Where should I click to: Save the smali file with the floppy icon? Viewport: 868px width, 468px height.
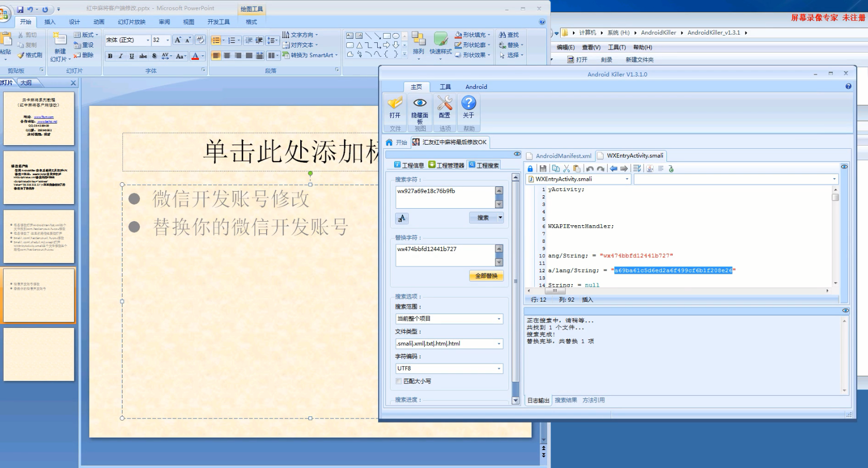[x=542, y=168]
